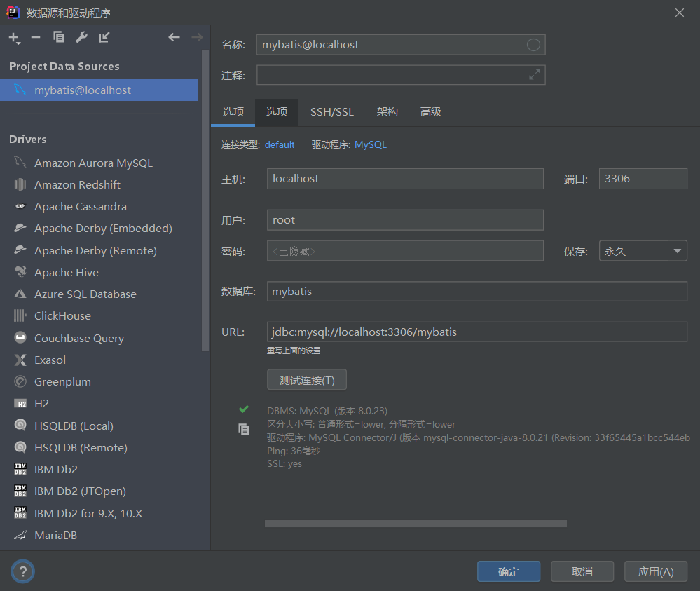Screen dimensions: 700x591
Task: Click the Amazon Aurora MySQL driver icon
Action: click(x=20, y=163)
